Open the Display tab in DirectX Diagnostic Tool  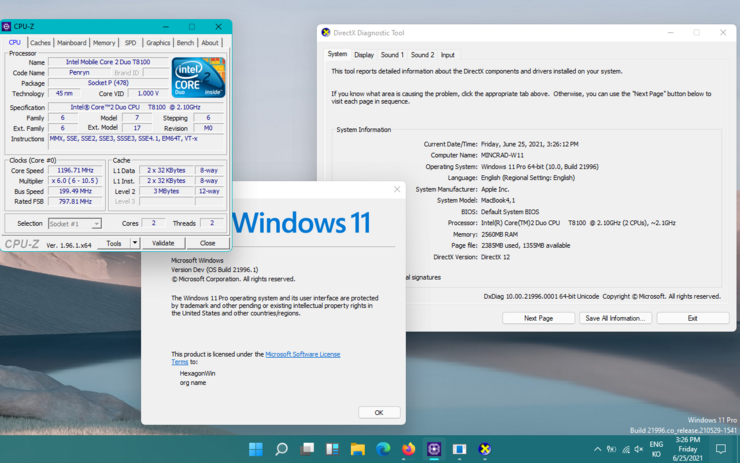(364, 55)
